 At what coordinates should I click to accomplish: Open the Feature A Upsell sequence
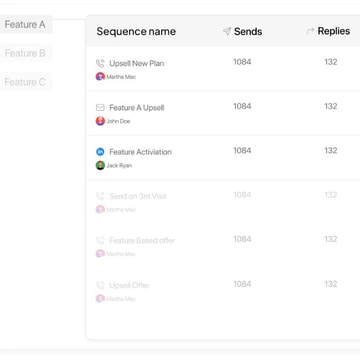(x=137, y=108)
